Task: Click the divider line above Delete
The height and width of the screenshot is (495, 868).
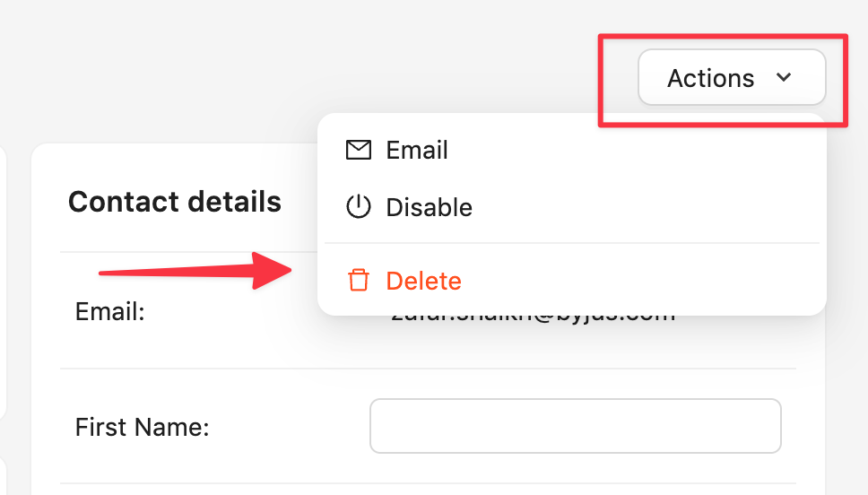Action: pyautogui.click(x=572, y=243)
